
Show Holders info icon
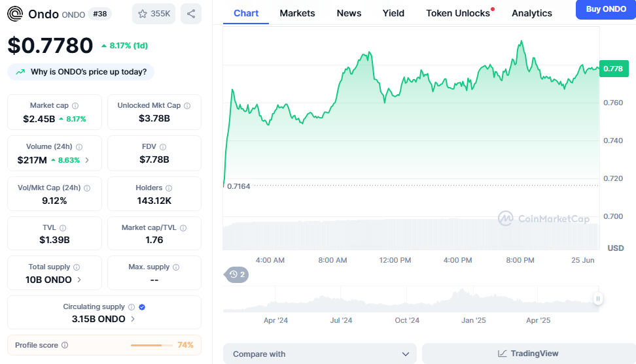click(169, 188)
